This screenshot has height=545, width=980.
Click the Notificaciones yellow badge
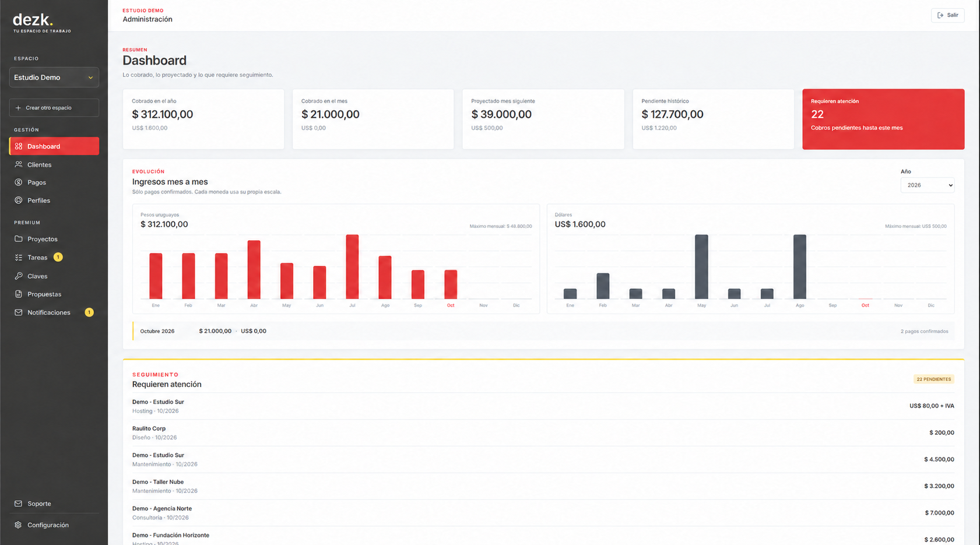(89, 312)
